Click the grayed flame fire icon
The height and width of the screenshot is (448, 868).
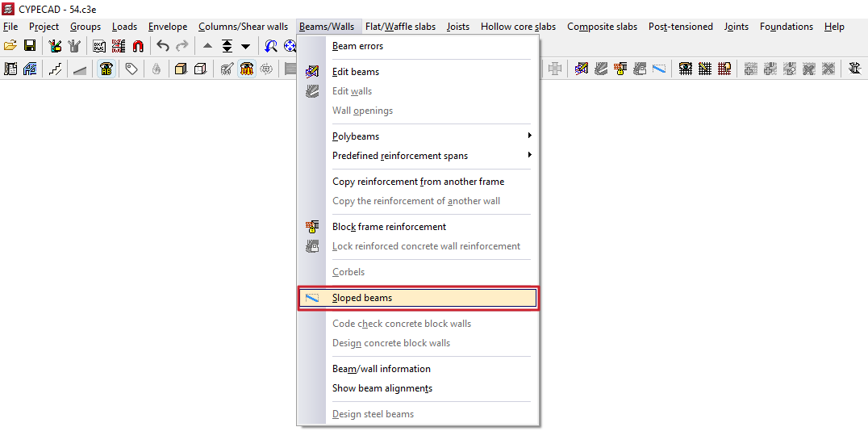tap(156, 69)
